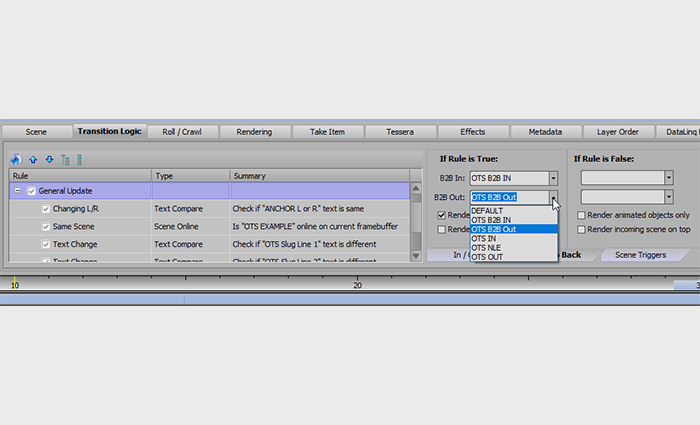700x425 pixels.
Task: Click scroll down arrow in rules list
Action: pyautogui.click(x=415, y=257)
